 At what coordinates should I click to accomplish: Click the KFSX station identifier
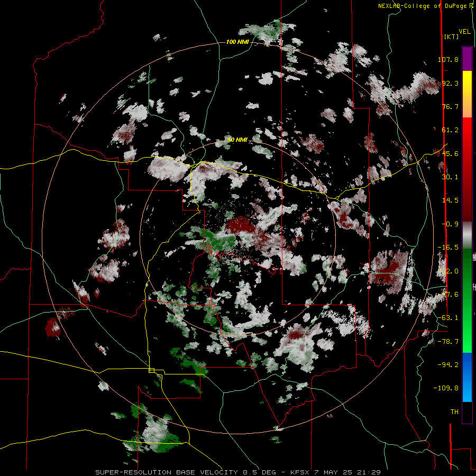tap(300, 472)
